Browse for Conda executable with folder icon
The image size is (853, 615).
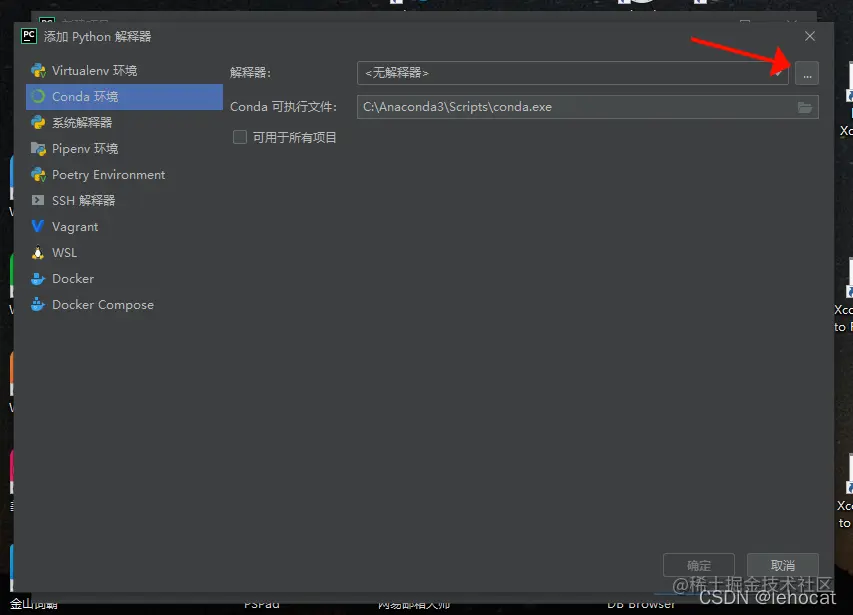805,108
